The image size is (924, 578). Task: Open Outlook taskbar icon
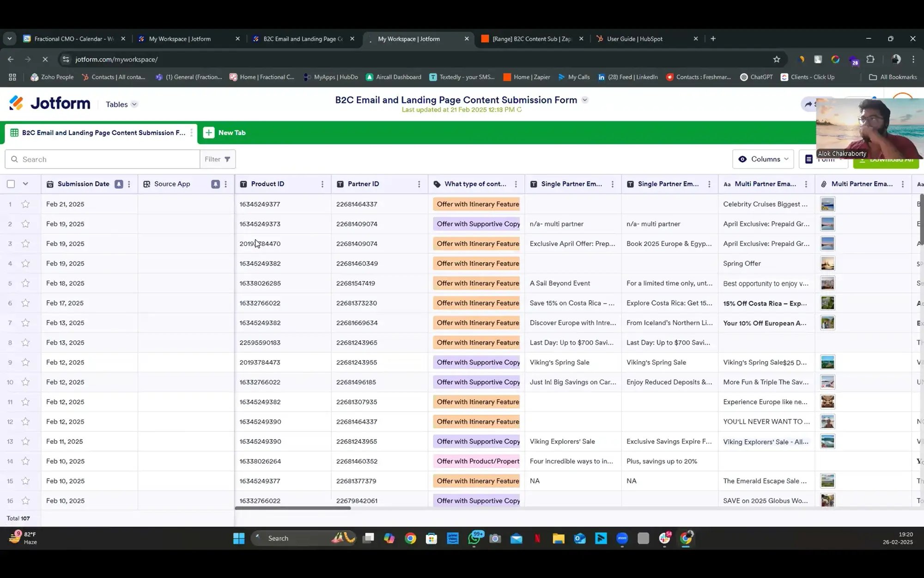pyautogui.click(x=580, y=538)
